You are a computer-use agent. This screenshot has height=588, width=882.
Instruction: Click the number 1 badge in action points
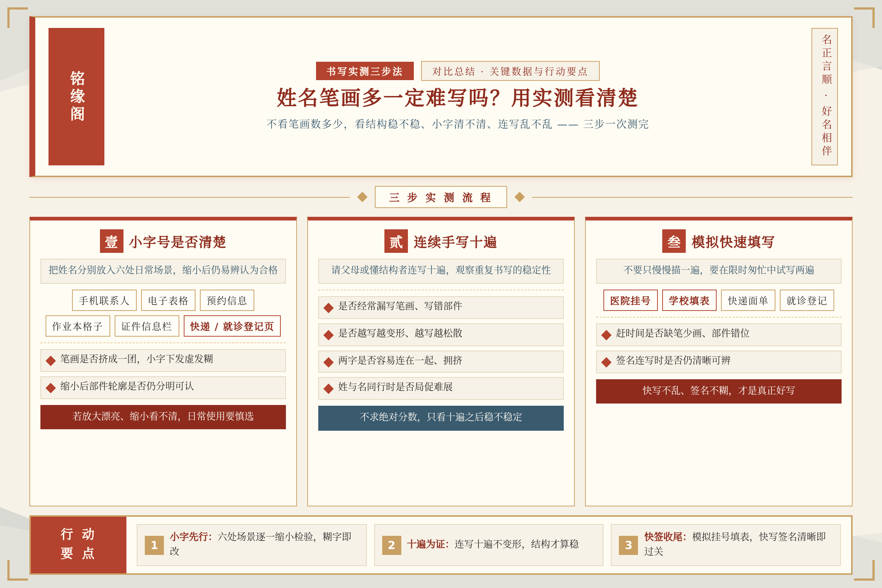click(154, 545)
